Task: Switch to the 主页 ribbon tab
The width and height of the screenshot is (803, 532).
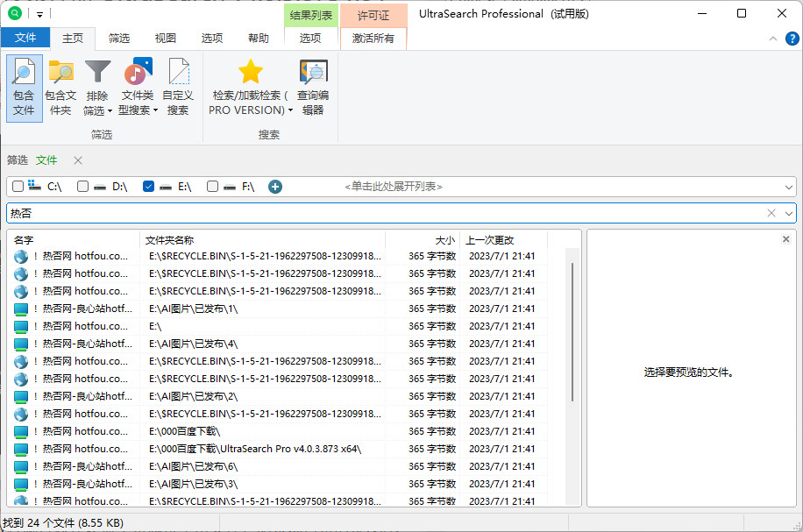Action: [x=73, y=39]
